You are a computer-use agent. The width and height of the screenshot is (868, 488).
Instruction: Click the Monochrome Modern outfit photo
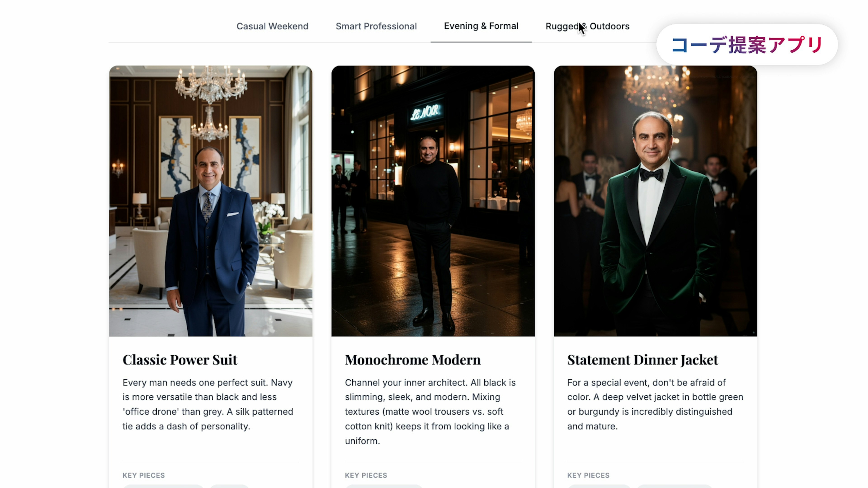click(x=433, y=201)
